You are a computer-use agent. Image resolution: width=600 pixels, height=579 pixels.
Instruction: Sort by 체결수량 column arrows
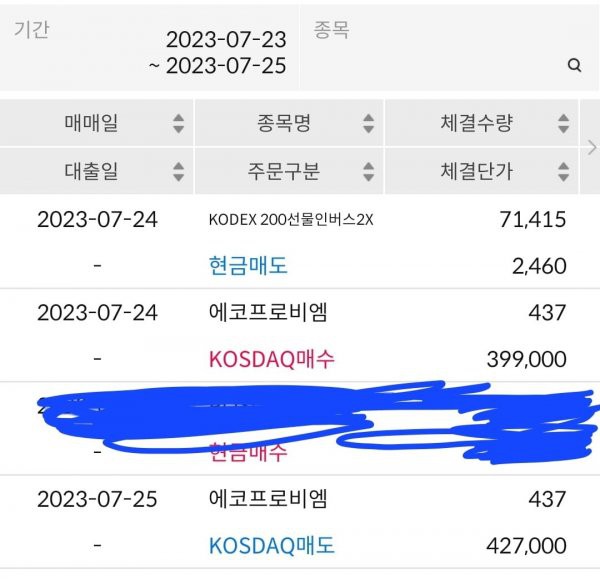pos(563,123)
